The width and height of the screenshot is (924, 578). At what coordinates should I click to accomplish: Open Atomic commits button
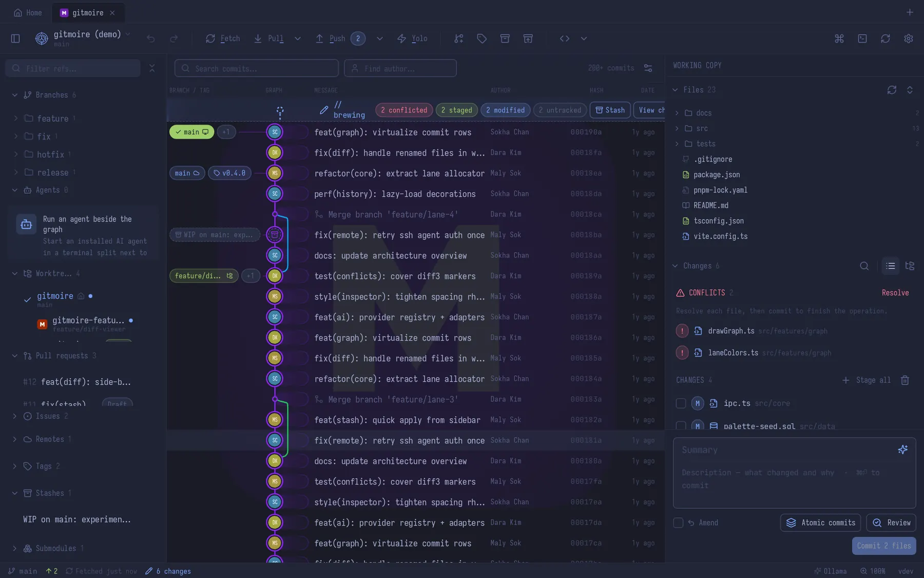(821, 523)
